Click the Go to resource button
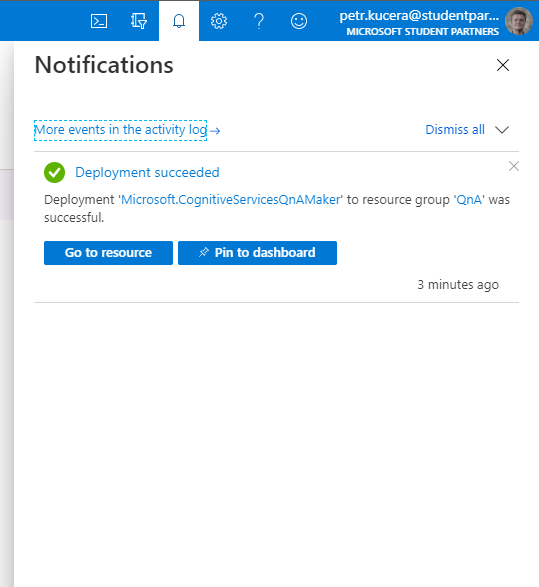The height and width of the screenshot is (587, 539). pos(109,253)
